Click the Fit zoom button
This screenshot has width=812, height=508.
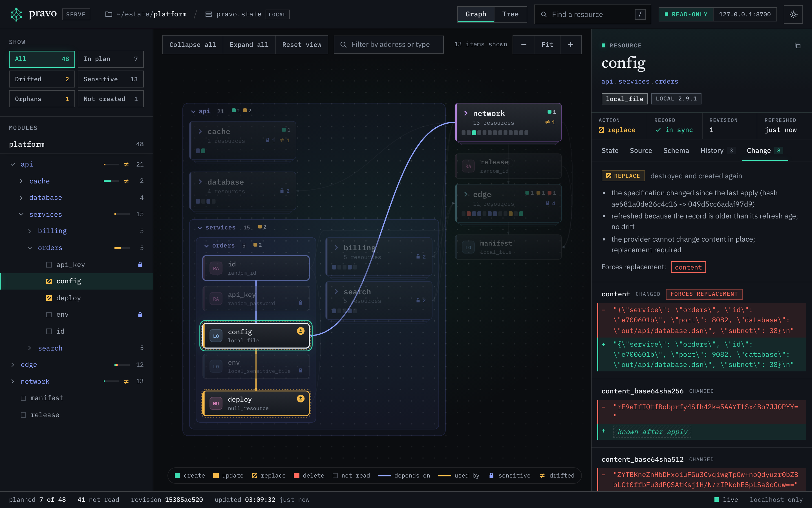pos(547,45)
